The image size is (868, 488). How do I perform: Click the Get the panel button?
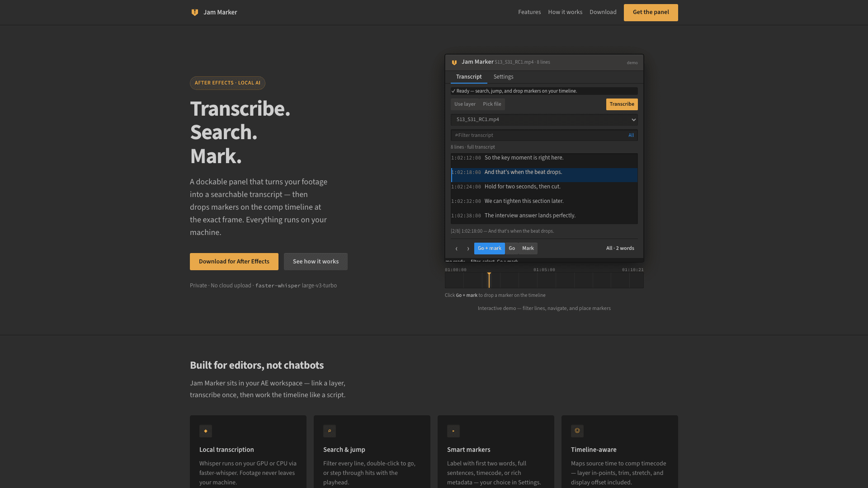click(651, 13)
